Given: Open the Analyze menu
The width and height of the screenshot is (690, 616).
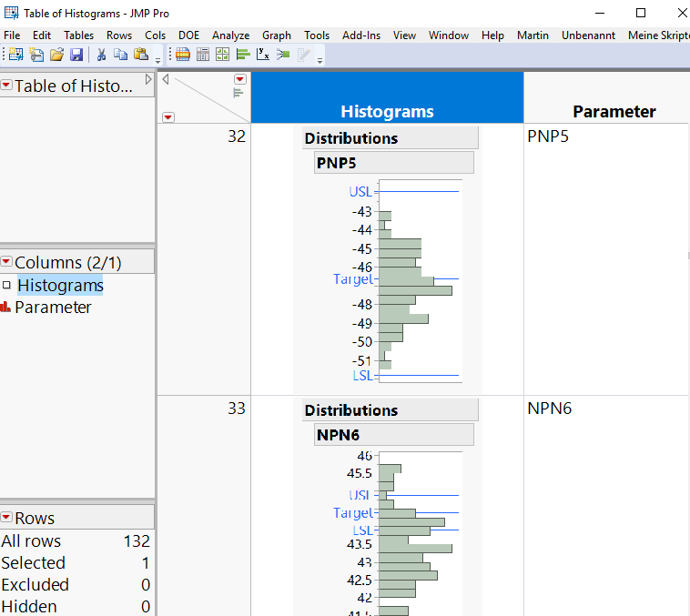Looking at the screenshot, I should tap(230, 35).
